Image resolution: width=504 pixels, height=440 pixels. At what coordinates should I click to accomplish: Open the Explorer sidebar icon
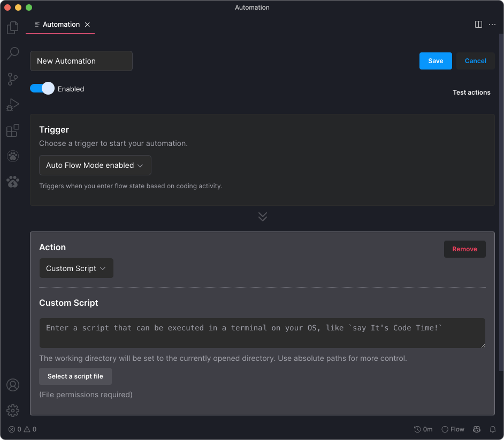tap(12, 27)
